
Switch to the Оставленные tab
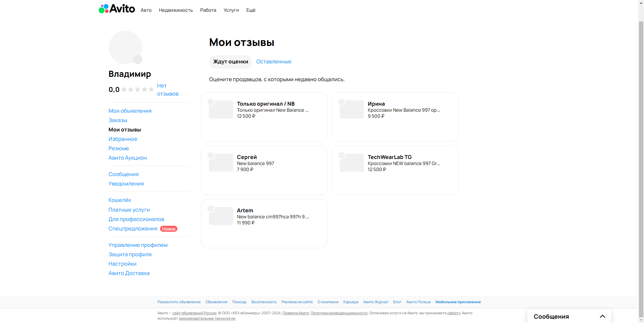click(274, 62)
